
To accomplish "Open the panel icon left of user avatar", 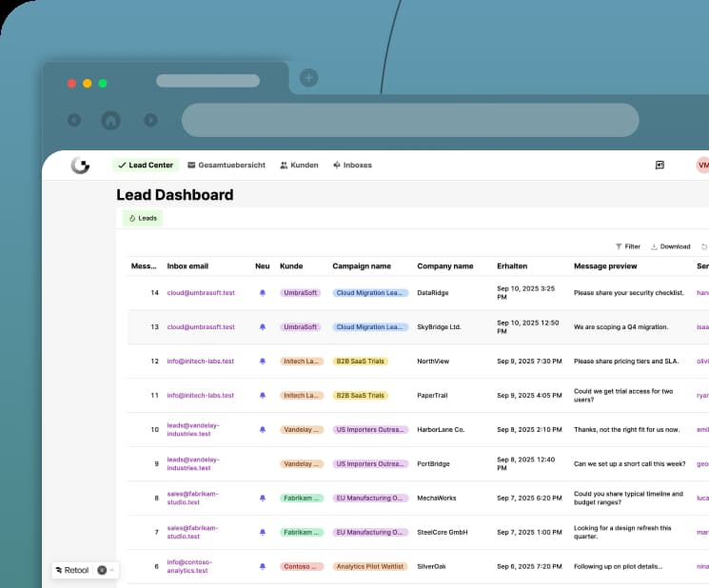I will [x=660, y=165].
